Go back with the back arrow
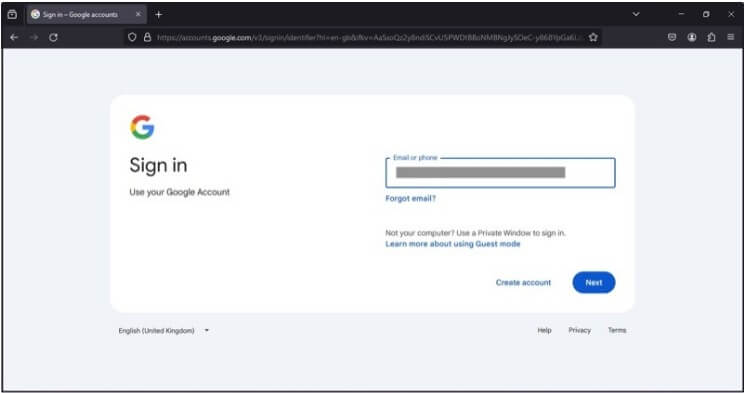Viewport: 745px width, 393px height. click(14, 37)
